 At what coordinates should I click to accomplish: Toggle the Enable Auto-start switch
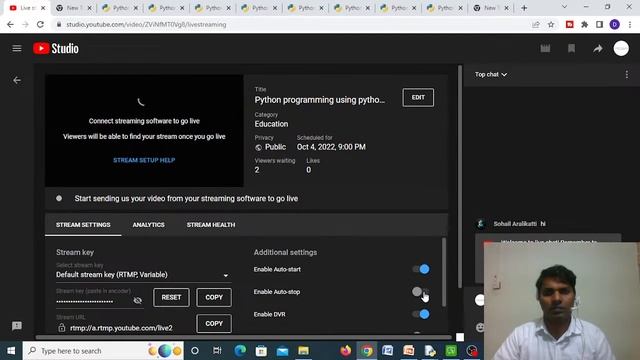click(x=421, y=269)
